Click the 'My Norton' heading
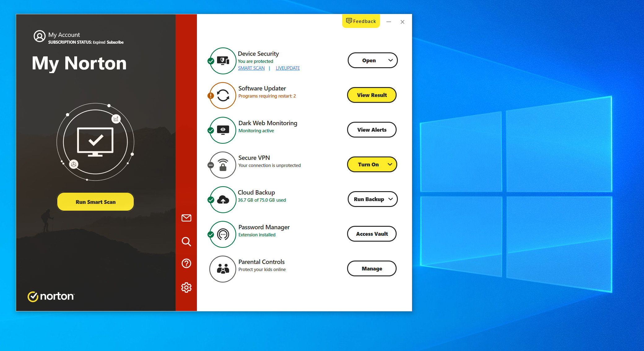This screenshot has height=351, width=644. [x=79, y=63]
